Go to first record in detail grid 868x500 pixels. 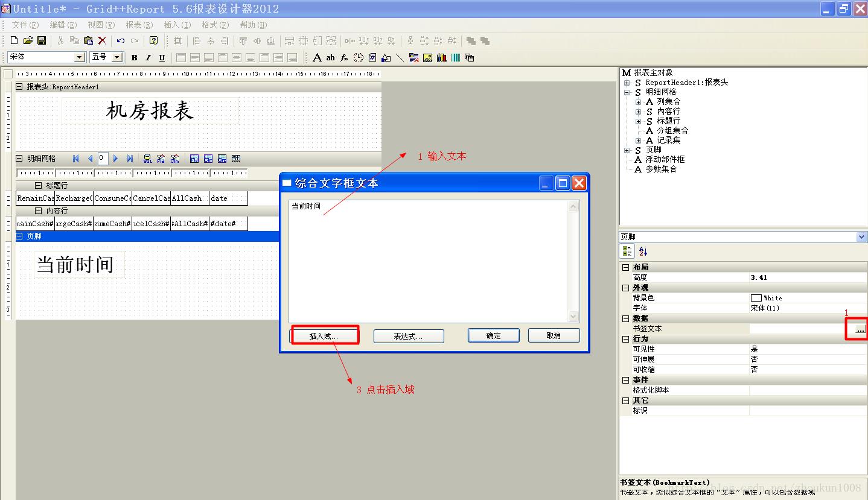76,159
